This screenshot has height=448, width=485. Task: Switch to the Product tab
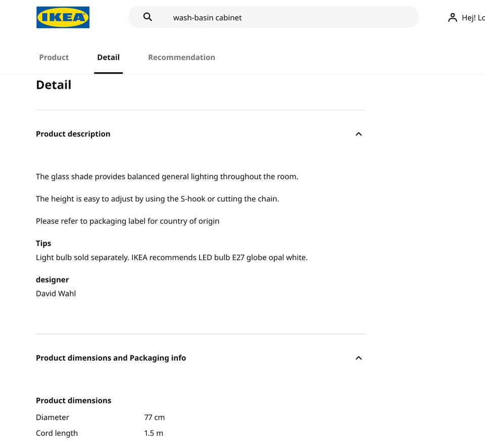(x=54, y=57)
